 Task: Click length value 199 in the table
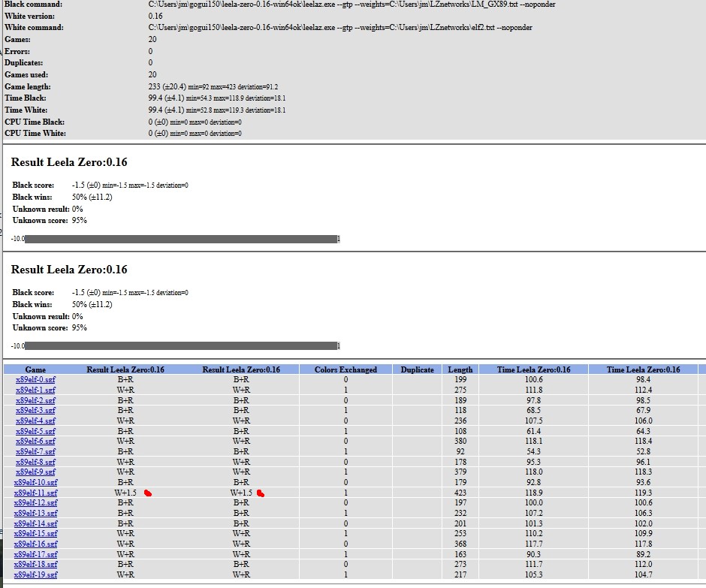[460, 379]
